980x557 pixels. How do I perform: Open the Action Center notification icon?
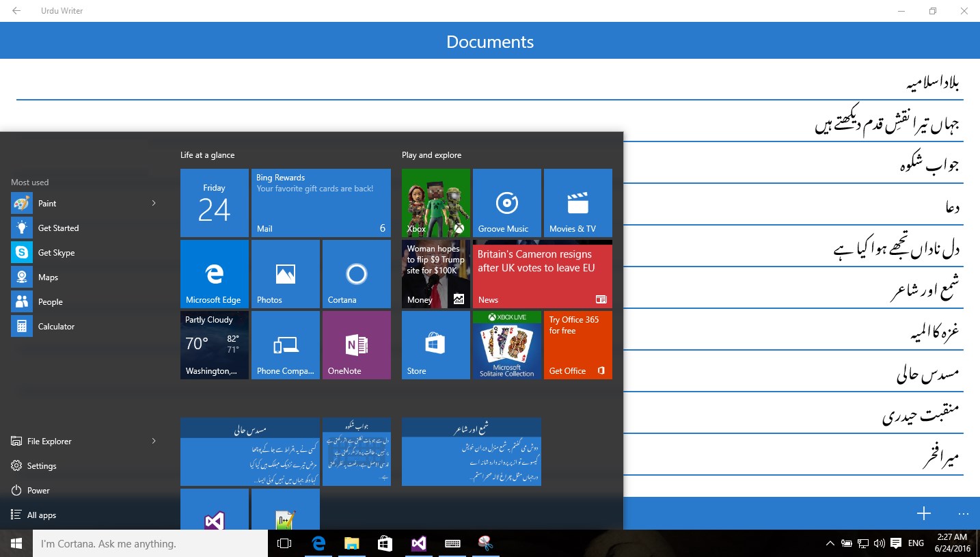coord(896,543)
